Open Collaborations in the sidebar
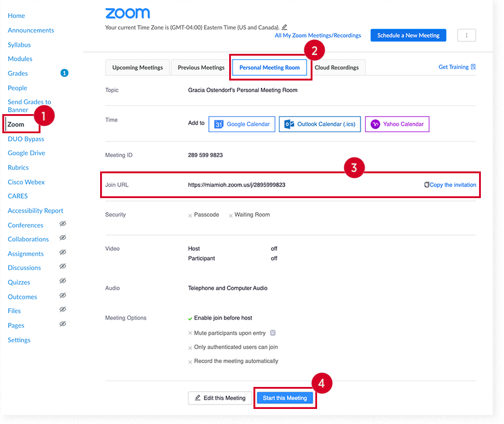This screenshot has width=504, height=424. 28,239
